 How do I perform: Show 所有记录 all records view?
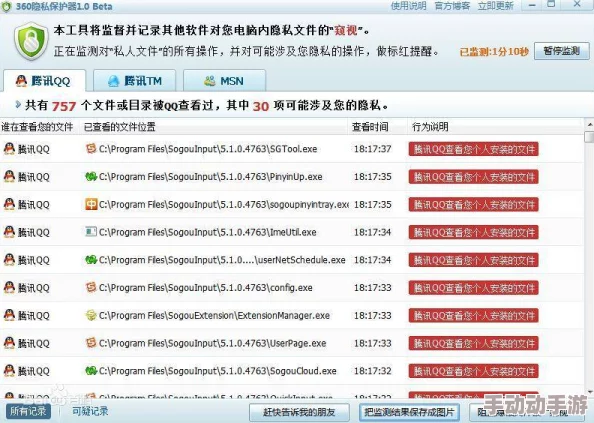click(x=28, y=411)
